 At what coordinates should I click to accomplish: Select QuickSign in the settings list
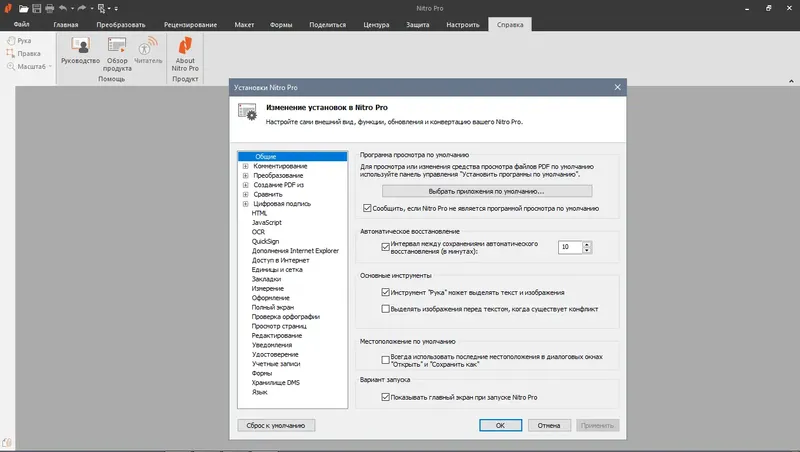[265, 241]
